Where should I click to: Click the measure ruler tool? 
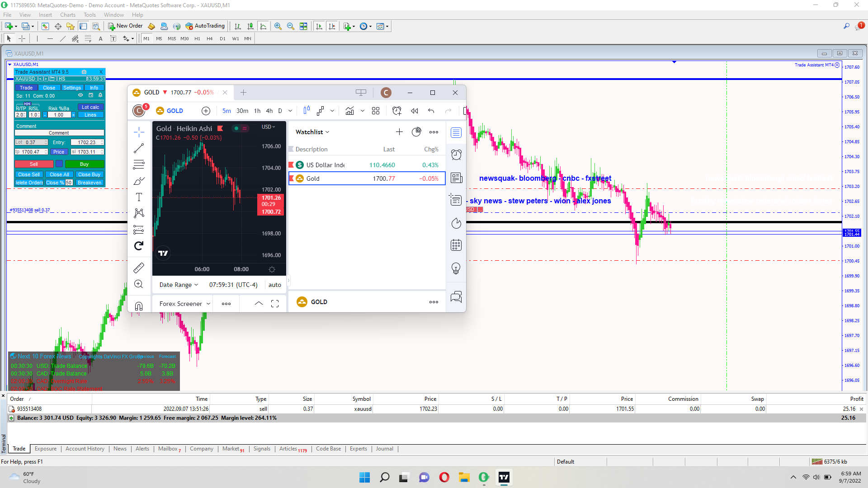tap(139, 268)
